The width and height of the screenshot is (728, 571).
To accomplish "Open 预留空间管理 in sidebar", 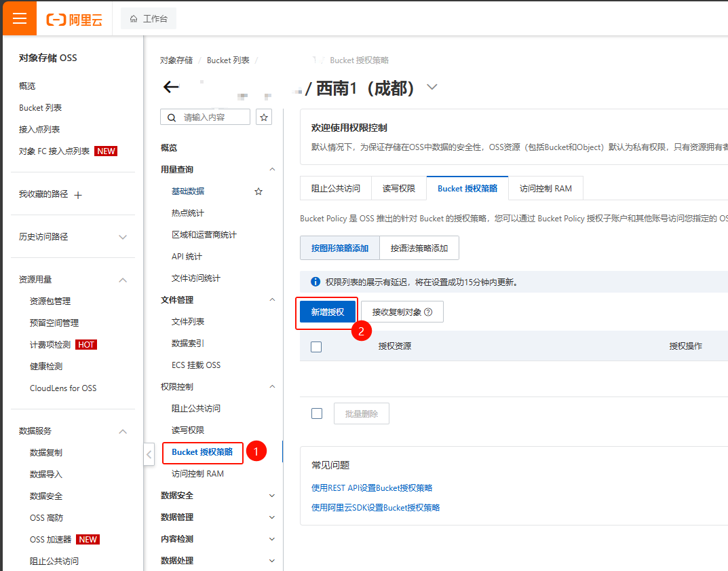I will pos(54,323).
